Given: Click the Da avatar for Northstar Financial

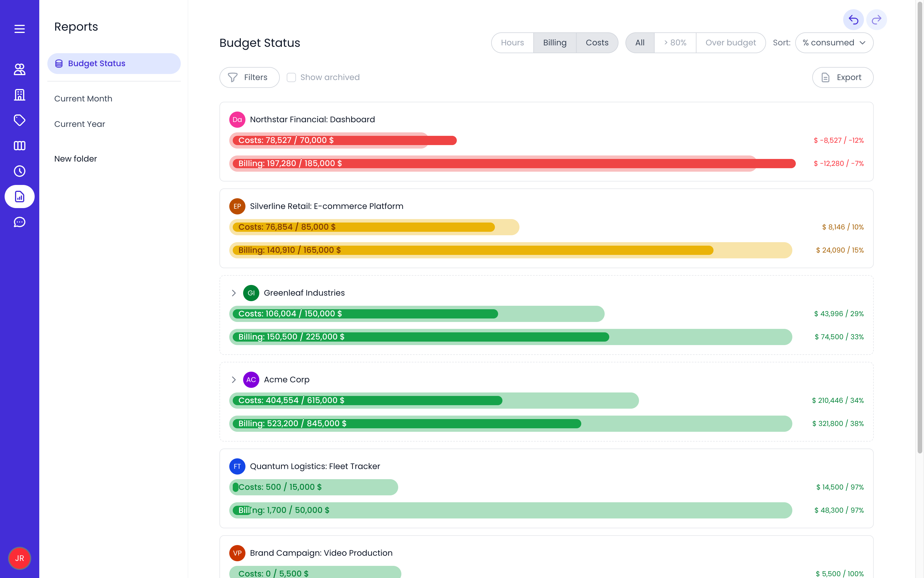Looking at the screenshot, I should (237, 120).
